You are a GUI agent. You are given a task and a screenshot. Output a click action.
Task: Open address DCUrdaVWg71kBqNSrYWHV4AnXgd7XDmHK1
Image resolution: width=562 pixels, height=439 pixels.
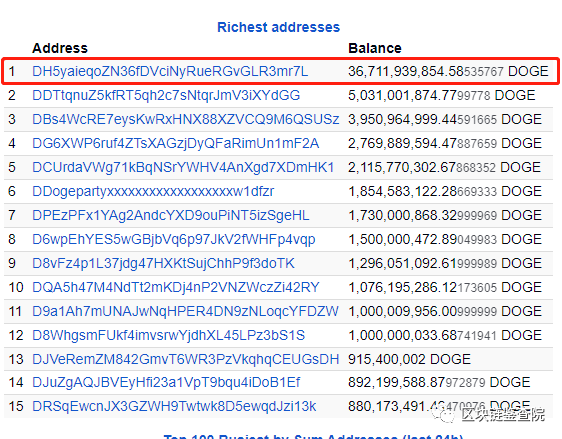pyautogui.click(x=183, y=167)
